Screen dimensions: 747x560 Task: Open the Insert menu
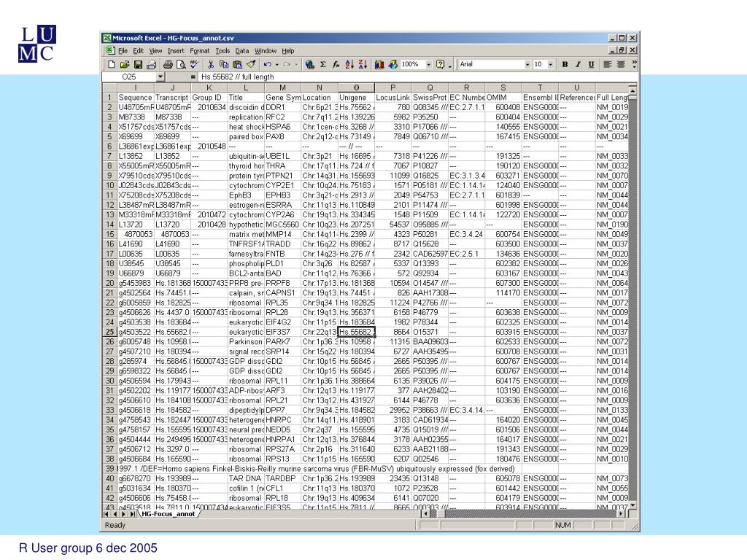click(176, 51)
